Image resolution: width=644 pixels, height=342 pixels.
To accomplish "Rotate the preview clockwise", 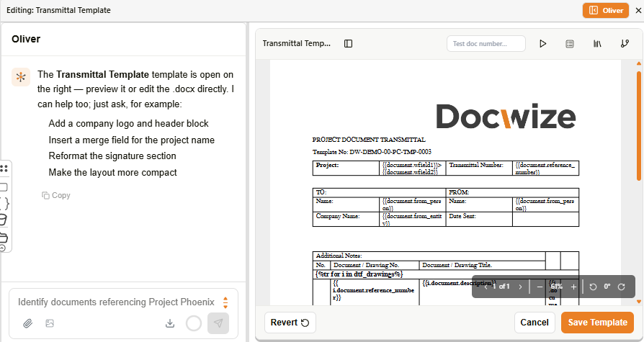I will click(x=622, y=287).
